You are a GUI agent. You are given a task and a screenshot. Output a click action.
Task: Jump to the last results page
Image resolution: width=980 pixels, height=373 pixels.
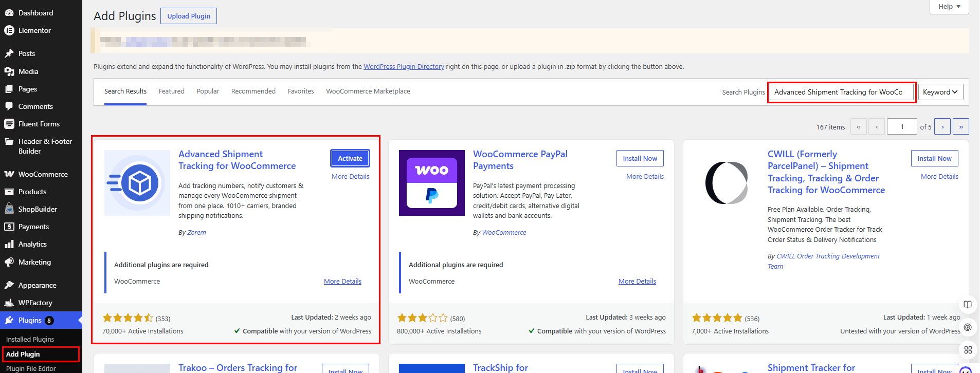(961, 126)
